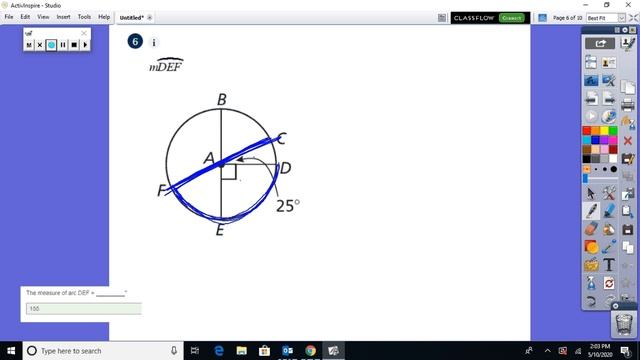Open the Help menu
Viewport: 640px width, 360px height.
(x=104, y=17)
